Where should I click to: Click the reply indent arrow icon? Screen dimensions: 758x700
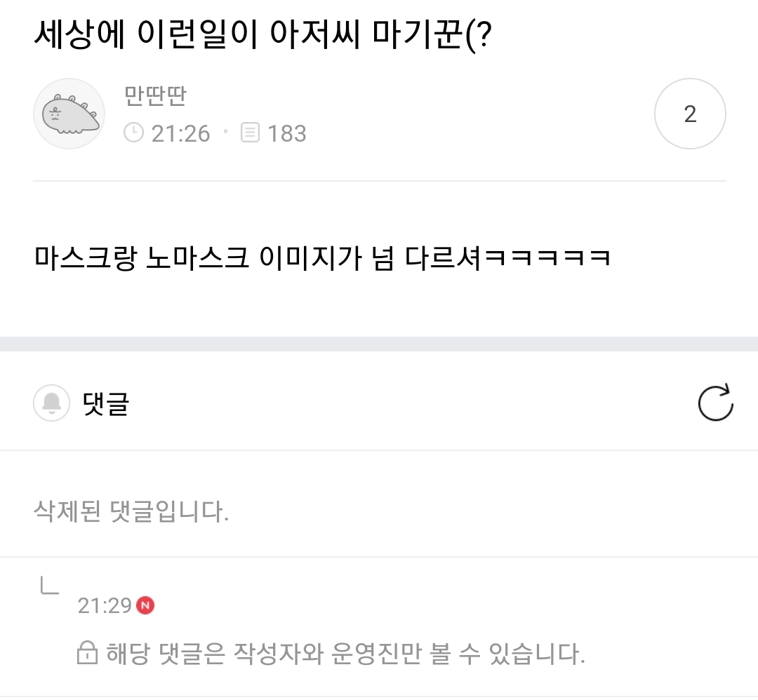pos(49,584)
